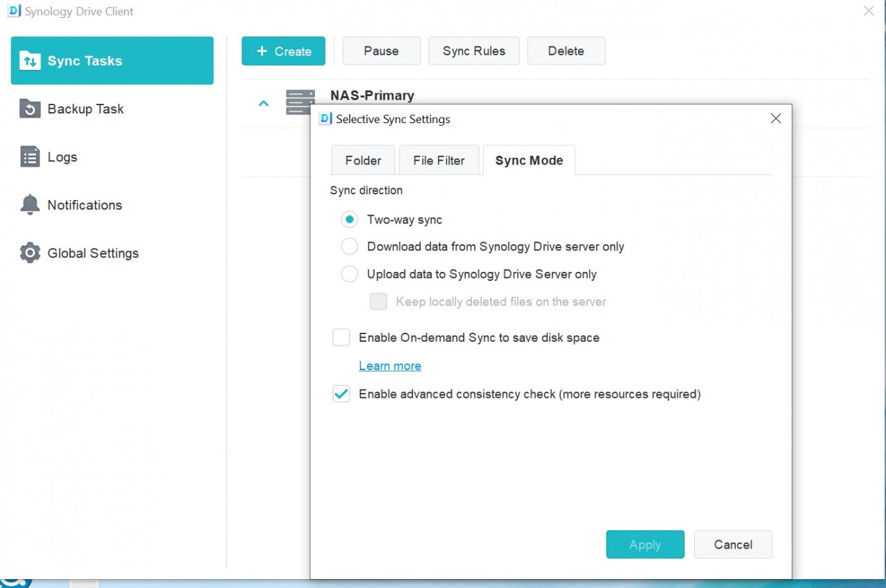
Task: Click the NAS-Primary server icon
Action: 300,102
